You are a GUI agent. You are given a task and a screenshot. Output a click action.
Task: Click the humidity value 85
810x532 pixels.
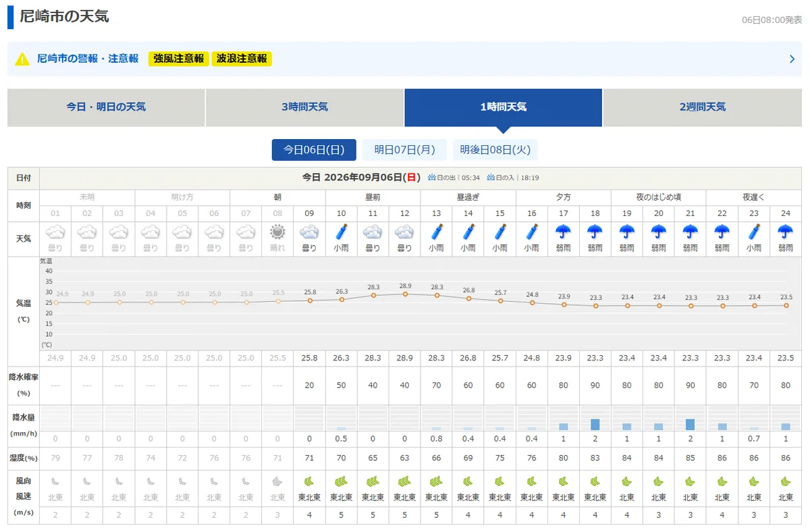click(x=691, y=458)
